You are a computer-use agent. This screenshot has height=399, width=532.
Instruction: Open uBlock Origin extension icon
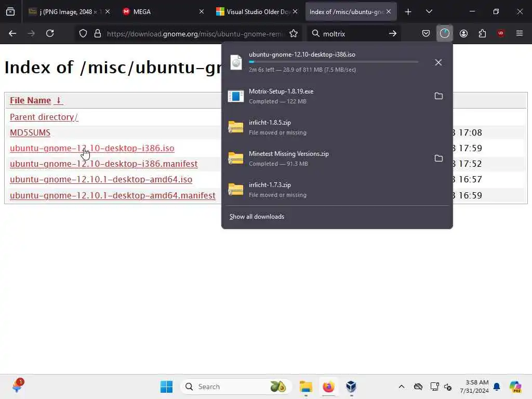click(501, 33)
